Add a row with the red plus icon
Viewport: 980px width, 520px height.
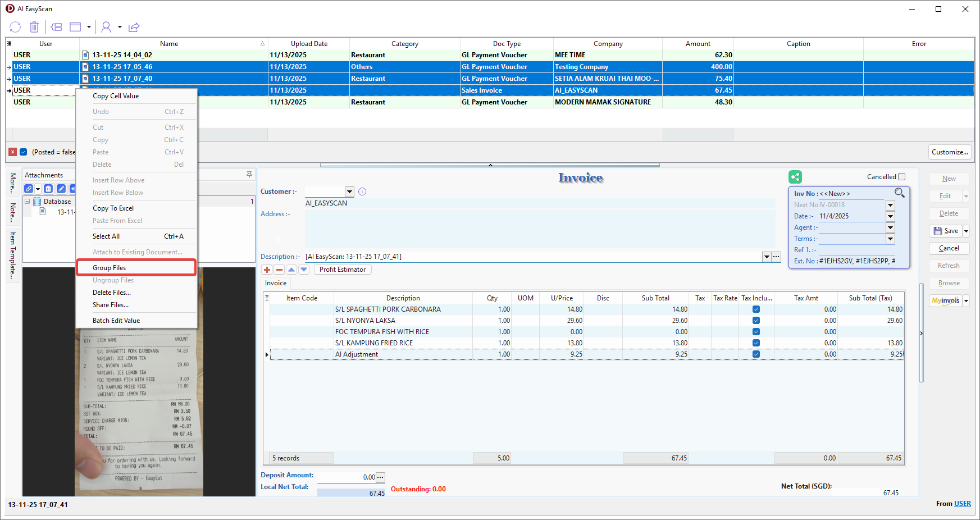(267, 270)
